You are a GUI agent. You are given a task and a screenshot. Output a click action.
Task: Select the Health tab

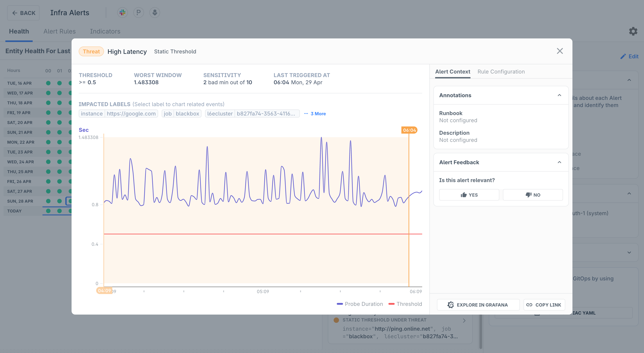(19, 31)
